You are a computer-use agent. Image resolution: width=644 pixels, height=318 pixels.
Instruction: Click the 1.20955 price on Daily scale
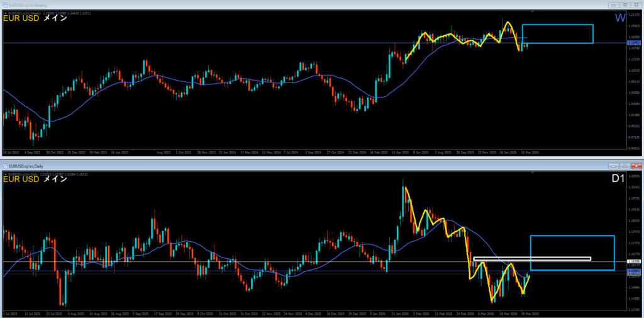634,176
